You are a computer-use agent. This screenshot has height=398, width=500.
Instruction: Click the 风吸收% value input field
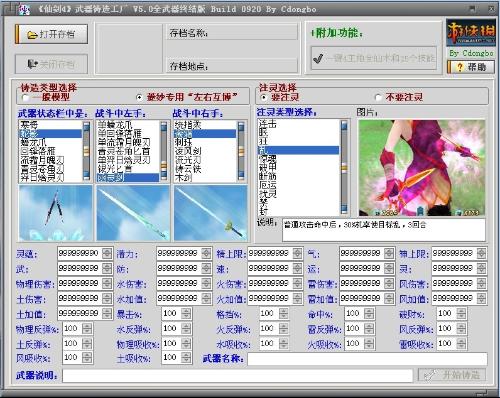72,358
